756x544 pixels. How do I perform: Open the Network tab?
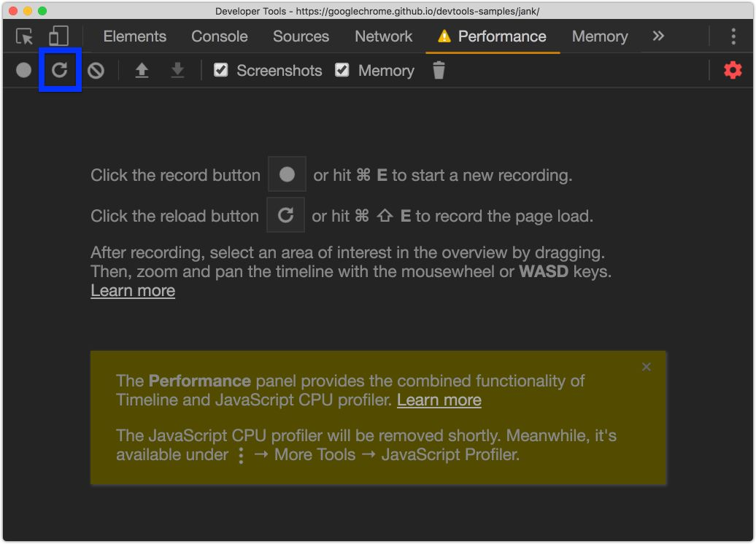[383, 36]
